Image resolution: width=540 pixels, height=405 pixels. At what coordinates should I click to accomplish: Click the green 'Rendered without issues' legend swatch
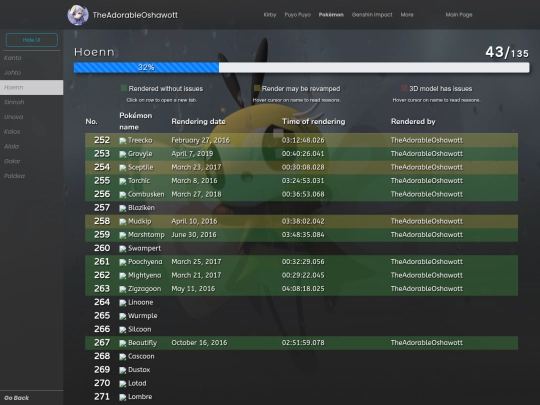124,88
